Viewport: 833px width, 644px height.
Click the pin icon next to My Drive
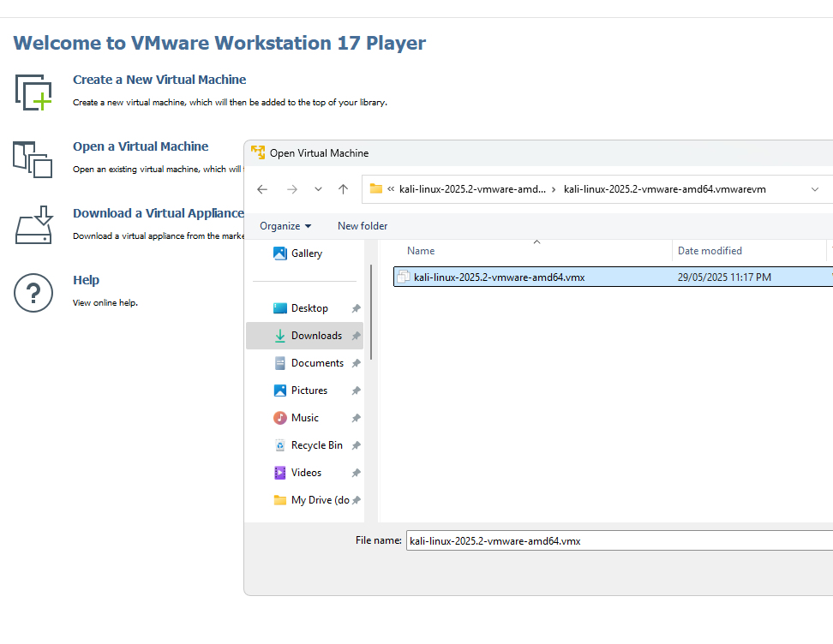point(356,500)
